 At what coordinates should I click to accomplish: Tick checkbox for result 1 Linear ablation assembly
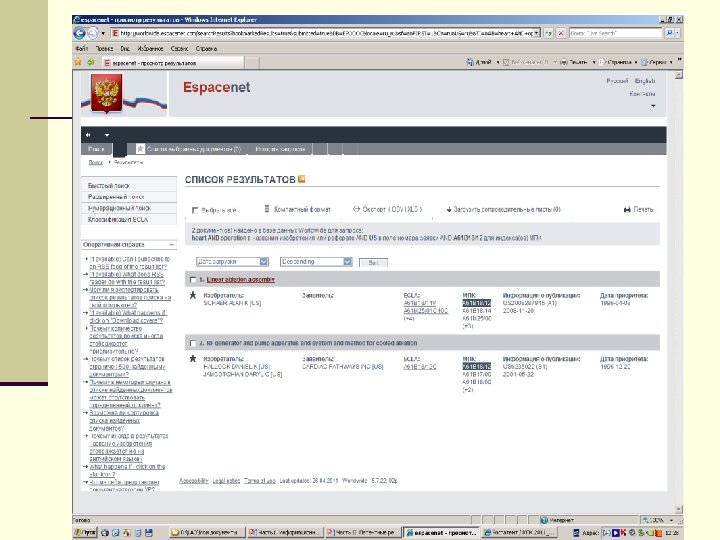click(193, 280)
